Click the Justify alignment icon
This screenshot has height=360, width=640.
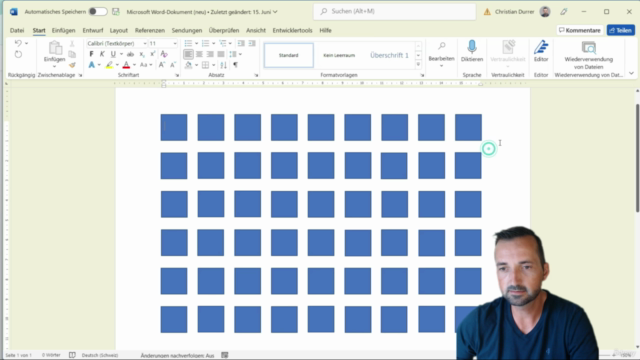[221, 54]
